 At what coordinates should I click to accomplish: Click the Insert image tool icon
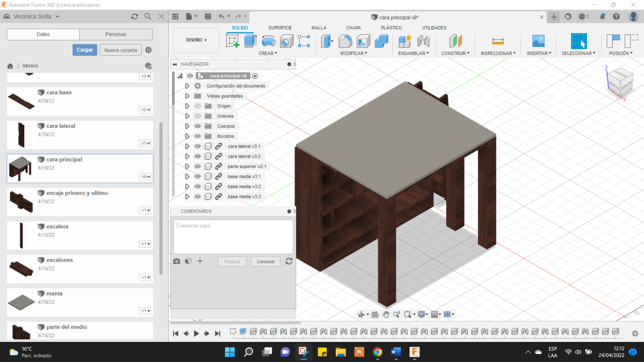[538, 41]
